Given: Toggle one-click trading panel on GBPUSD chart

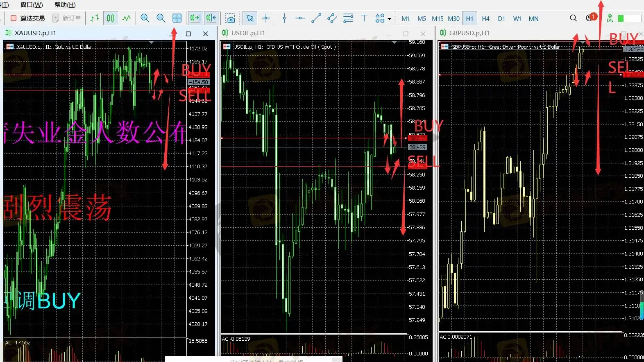Looking at the screenshot, I should [444, 47].
